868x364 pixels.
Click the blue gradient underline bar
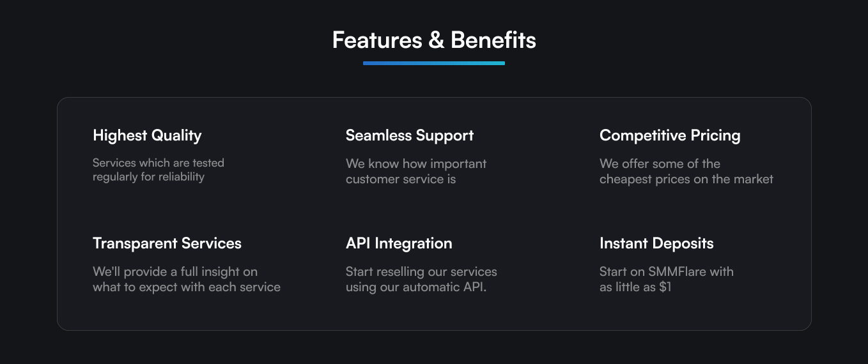click(x=434, y=63)
